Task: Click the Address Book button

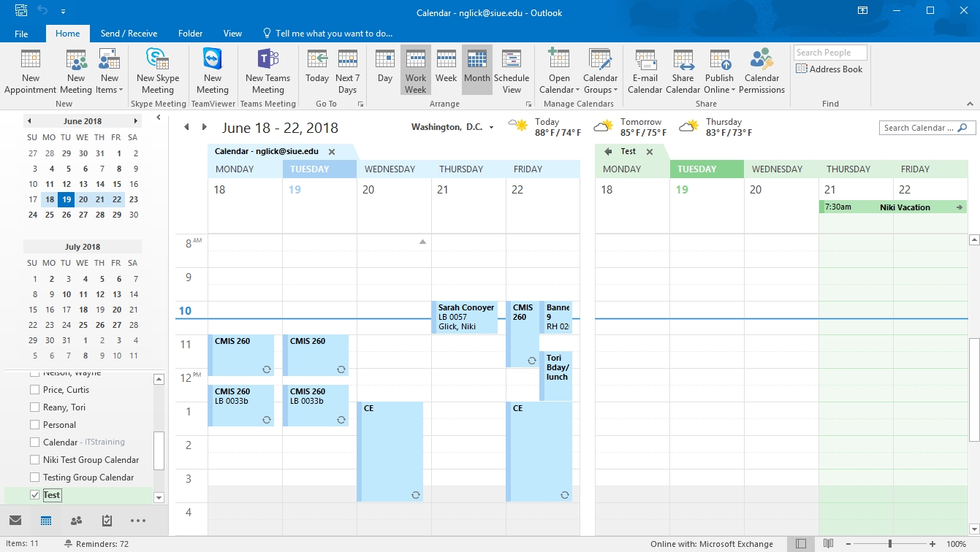Action: tap(829, 69)
